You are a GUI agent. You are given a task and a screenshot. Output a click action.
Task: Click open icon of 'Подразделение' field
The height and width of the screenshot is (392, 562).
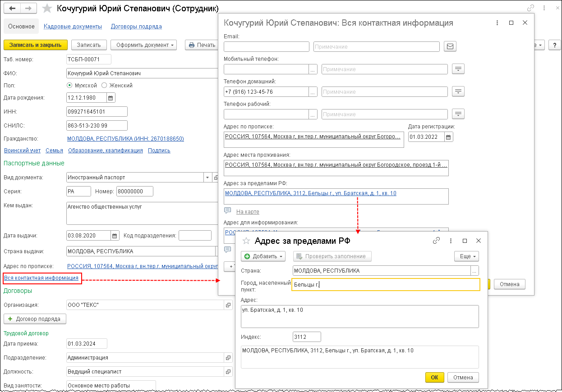point(228,357)
